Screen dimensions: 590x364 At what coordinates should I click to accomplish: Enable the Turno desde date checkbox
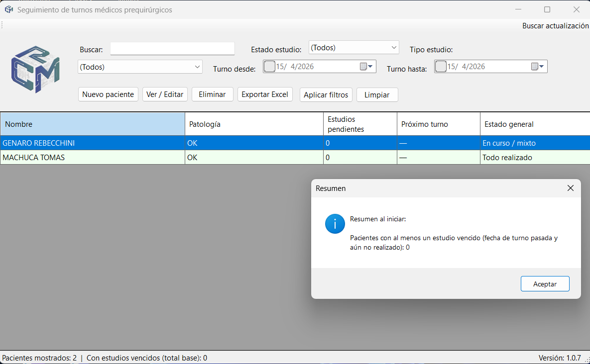click(x=269, y=67)
